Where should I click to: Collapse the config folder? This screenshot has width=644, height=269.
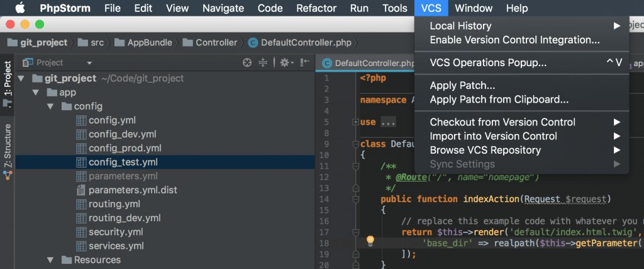(x=50, y=106)
